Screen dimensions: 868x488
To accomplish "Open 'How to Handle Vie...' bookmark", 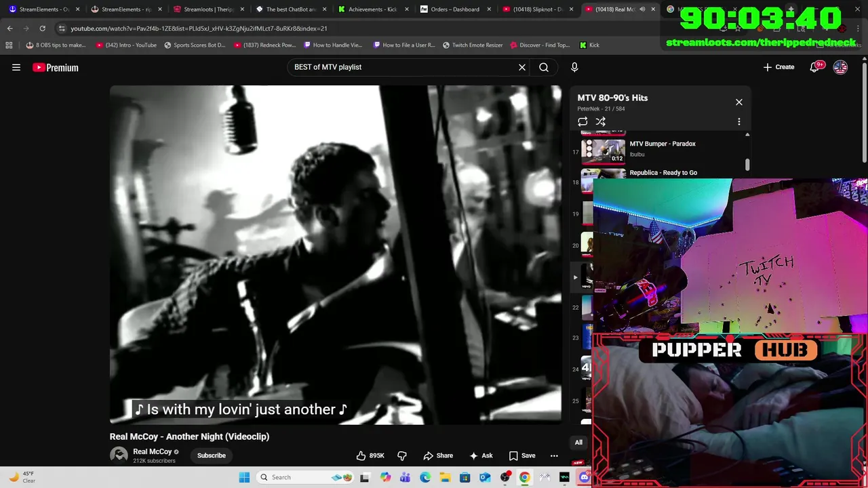I will [x=334, y=45].
